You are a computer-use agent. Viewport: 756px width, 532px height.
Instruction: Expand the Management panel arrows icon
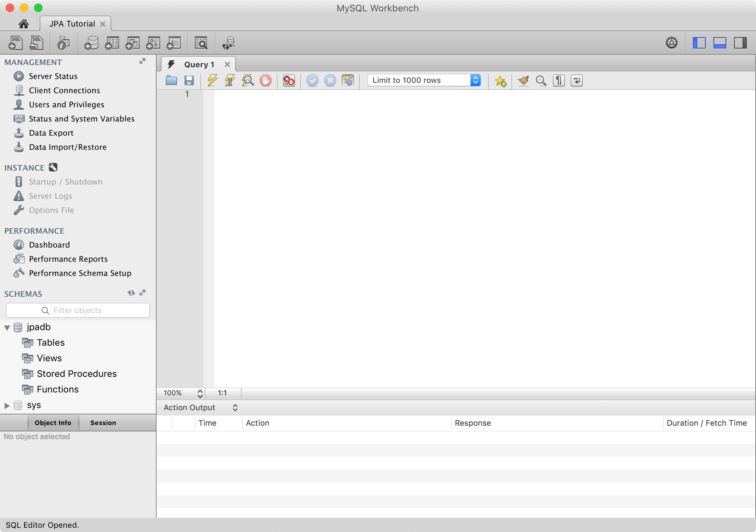pyautogui.click(x=142, y=61)
